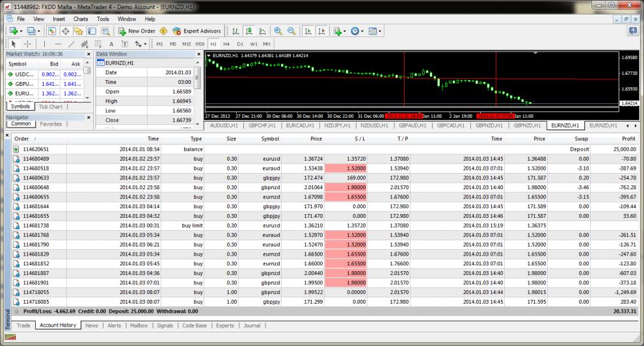Expand the chart templates dropdown
This screenshot has height=346, width=644.
[x=375, y=31]
